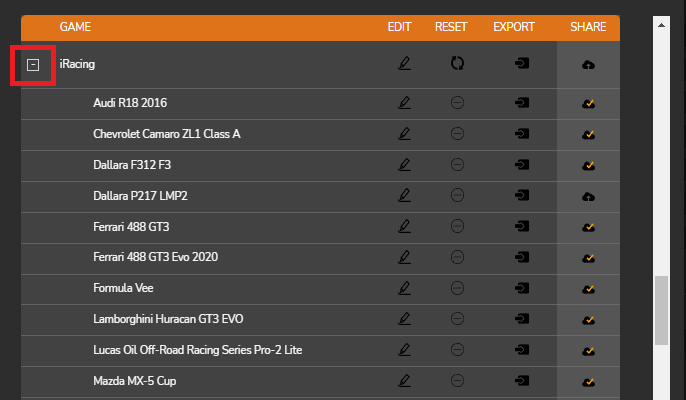The height and width of the screenshot is (400, 686).
Task: Select the Formula Vee row
Action: (x=320, y=289)
